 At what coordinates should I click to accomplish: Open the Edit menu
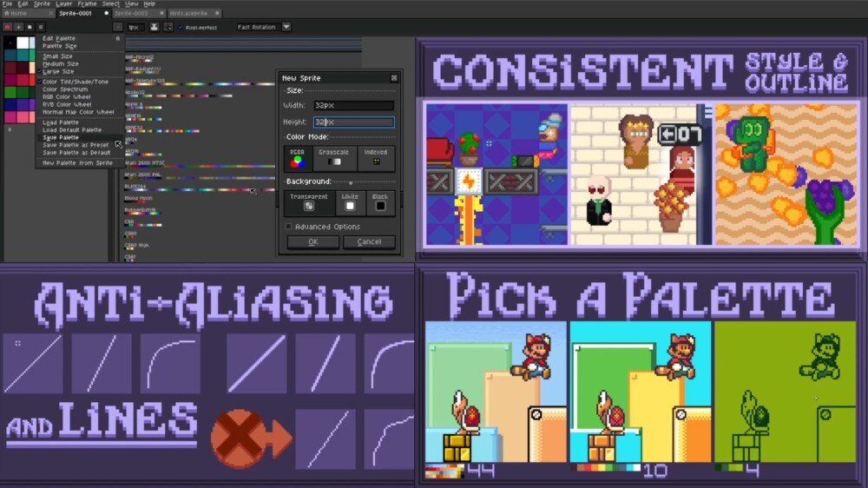23,3
